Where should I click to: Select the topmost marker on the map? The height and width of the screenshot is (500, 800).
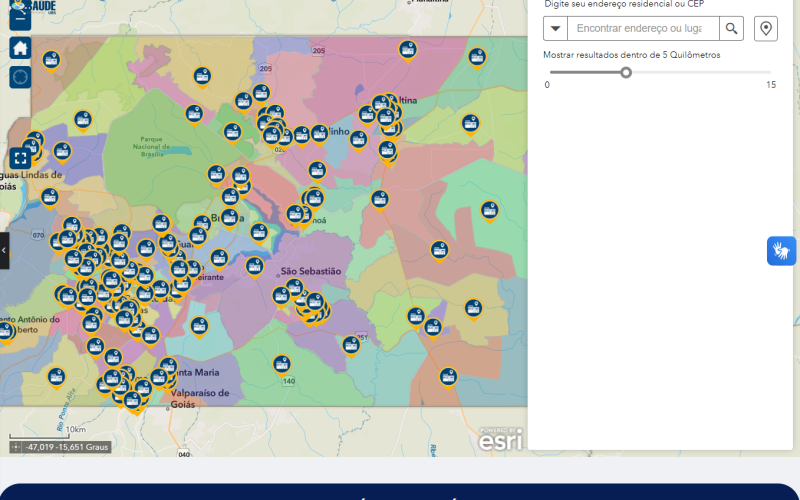[408, 49]
